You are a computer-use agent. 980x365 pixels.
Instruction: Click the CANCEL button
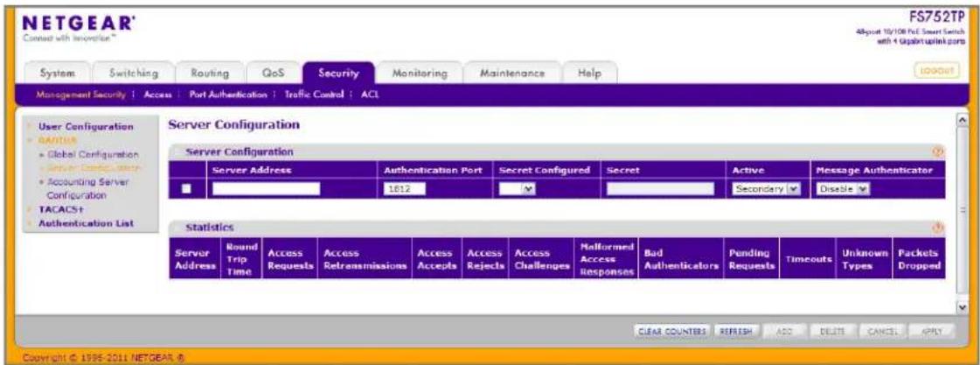880,331
